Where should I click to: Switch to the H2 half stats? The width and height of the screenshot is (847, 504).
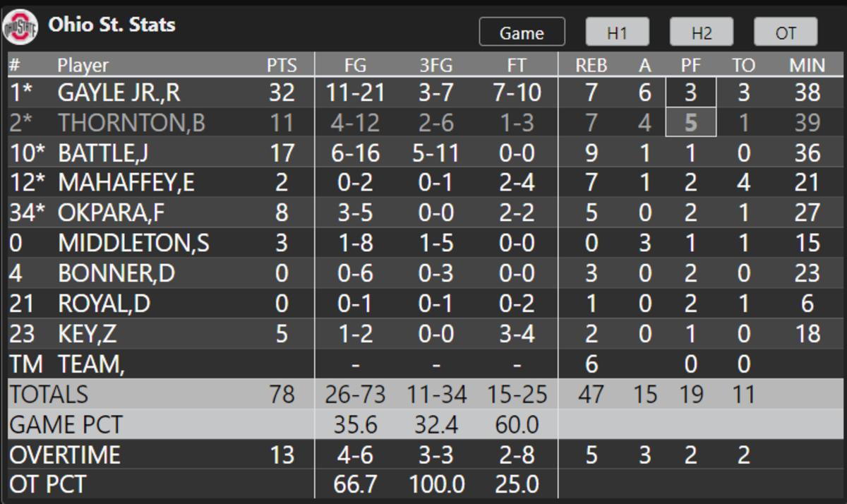coord(701,31)
